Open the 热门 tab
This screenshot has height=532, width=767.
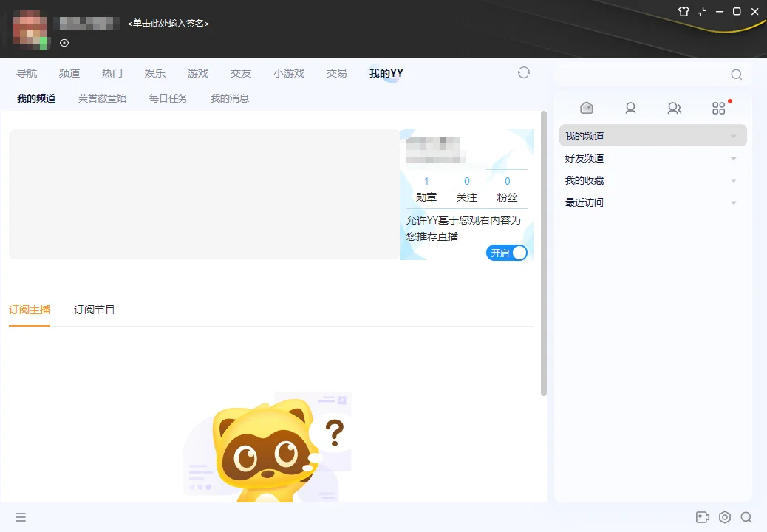pos(112,73)
